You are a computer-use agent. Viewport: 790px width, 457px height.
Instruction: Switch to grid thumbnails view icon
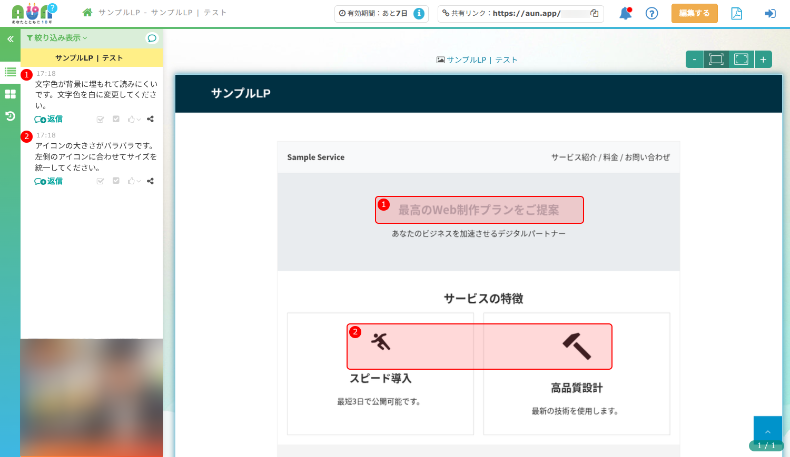click(x=10, y=94)
